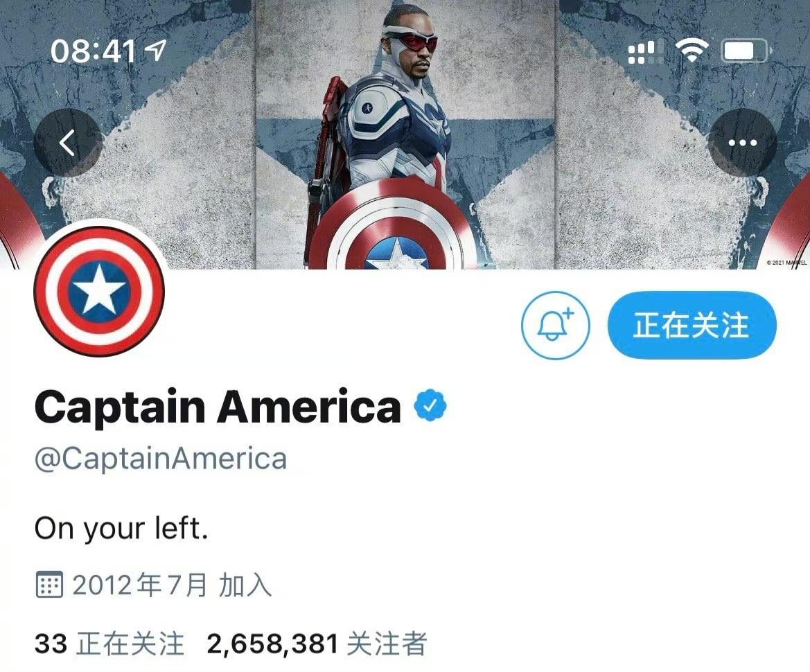
Task: Open the three-dots more options menu
Action: [x=742, y=143]
